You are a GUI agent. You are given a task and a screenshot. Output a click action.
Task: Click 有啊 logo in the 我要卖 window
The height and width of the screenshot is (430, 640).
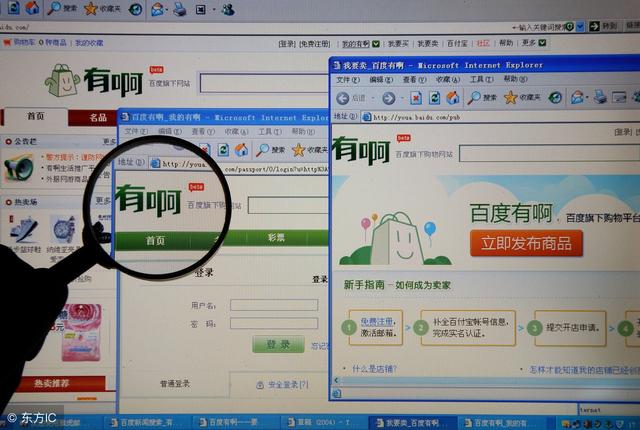362,150
